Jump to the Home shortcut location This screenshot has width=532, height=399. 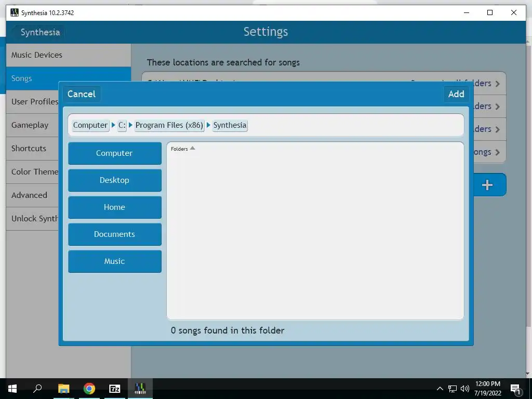point(115,207)
